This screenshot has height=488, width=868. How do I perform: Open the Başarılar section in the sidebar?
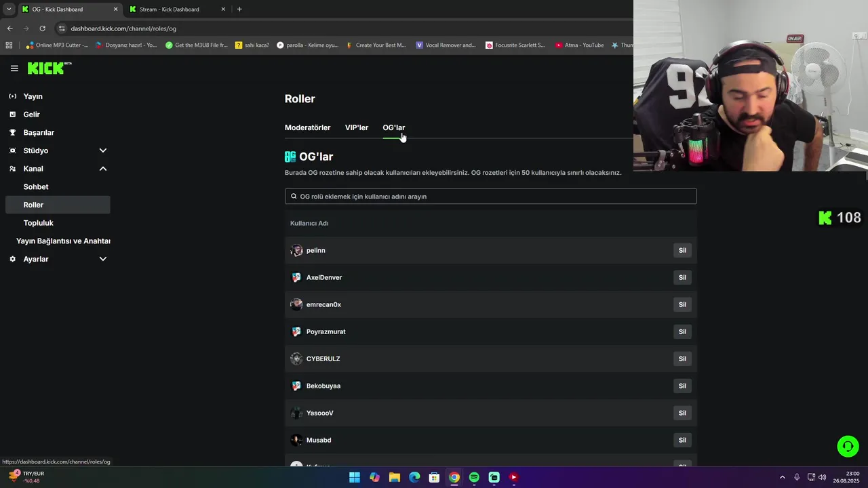(x=39, y=133)
